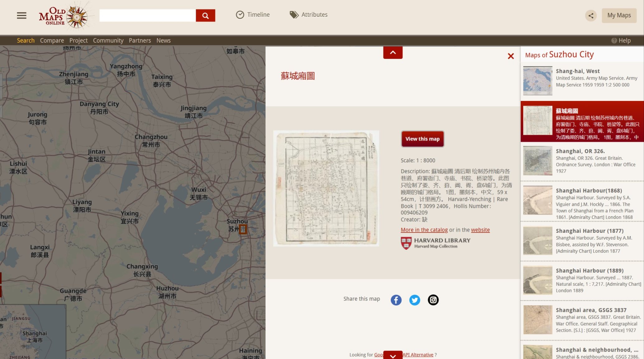Collapse panel with up chevron
The image size is (644, 359).
tap(393, 53)
